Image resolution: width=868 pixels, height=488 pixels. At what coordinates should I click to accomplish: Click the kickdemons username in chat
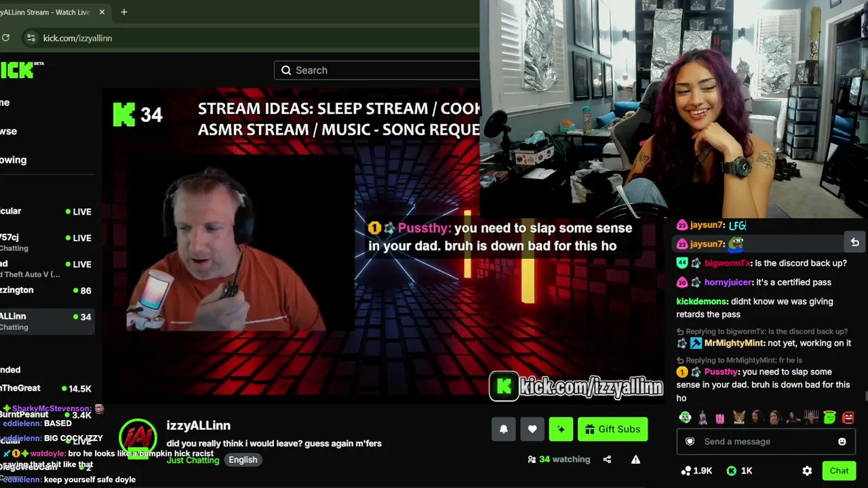click(703, 302)
